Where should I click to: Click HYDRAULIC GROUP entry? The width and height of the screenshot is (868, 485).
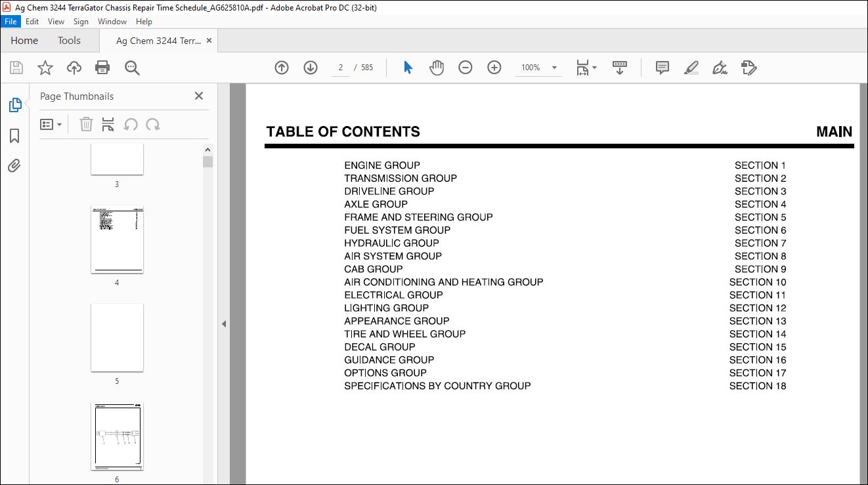click(x=391, y=243)
